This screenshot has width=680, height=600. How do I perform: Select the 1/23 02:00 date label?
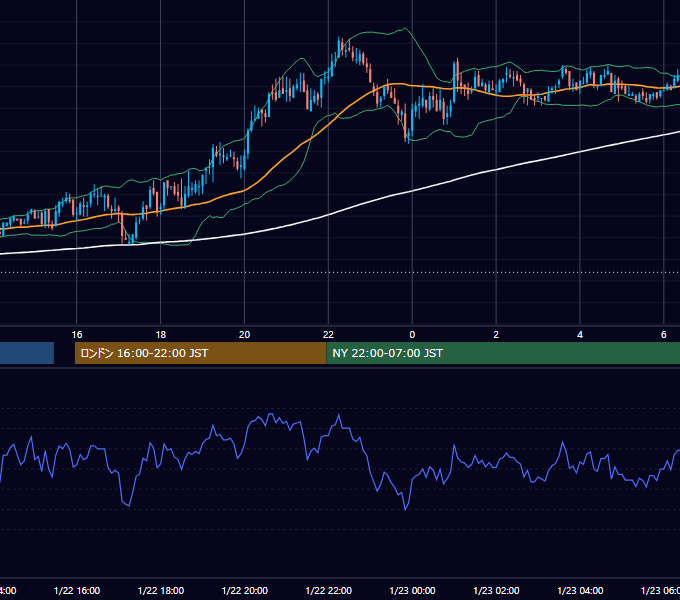tap(496, 590)
